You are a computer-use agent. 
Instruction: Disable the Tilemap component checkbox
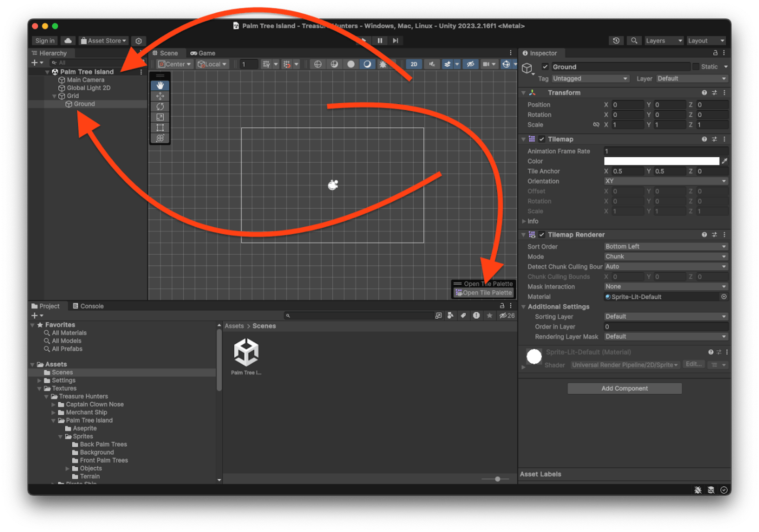pos(542,139)
